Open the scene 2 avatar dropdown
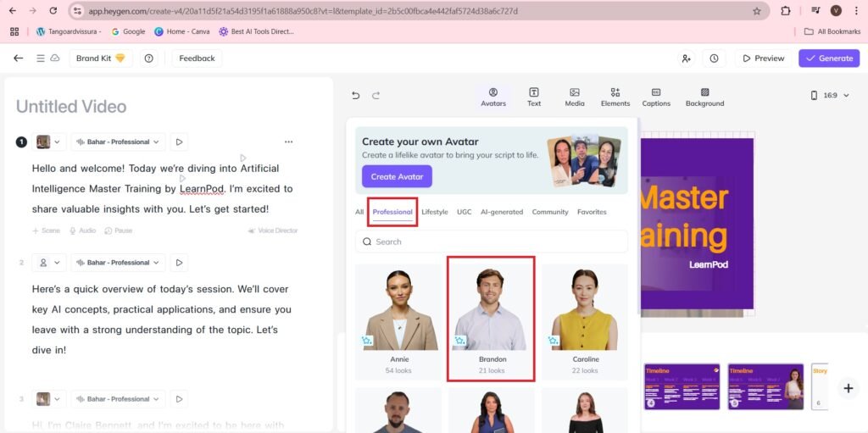This screenshot has height=433, width=868. [x=48, y=263]
